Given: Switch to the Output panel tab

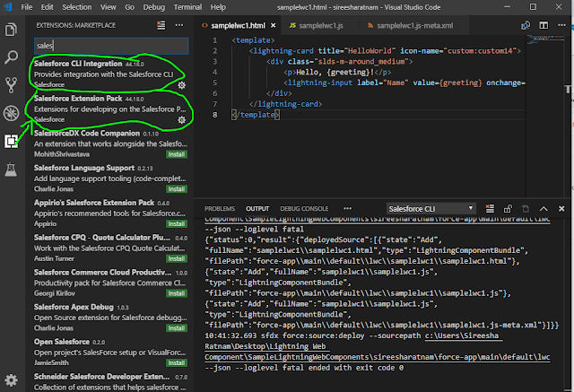Looking at the screenshot, I should tap(257, 209).
